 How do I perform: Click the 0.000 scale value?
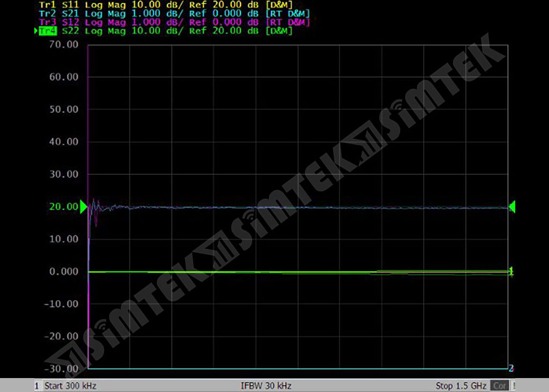point(64,271)
